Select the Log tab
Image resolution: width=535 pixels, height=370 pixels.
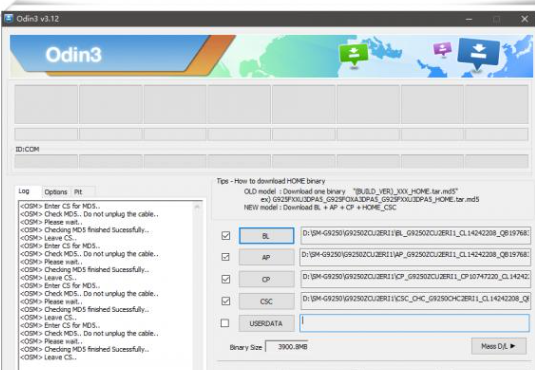[24, 191]
